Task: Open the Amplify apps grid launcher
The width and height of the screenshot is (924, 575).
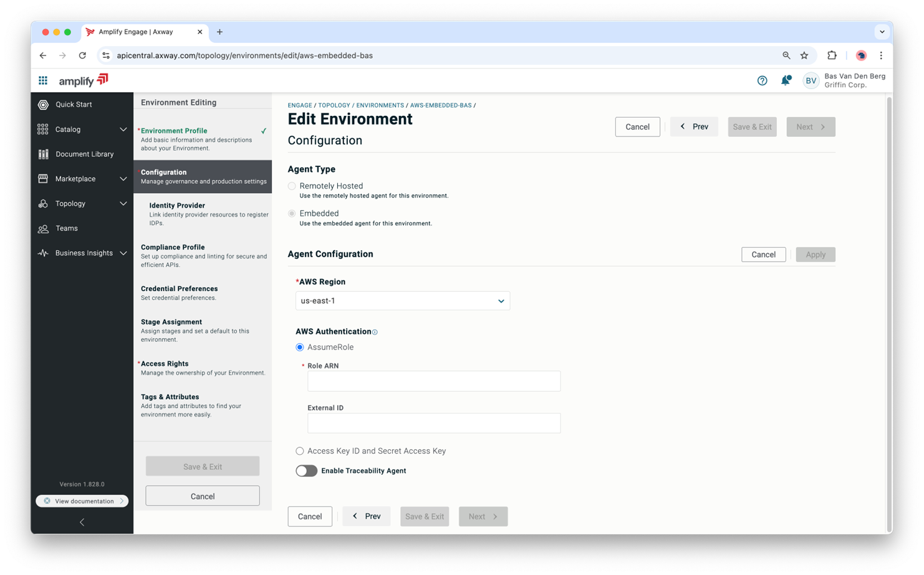Action: [43, 80]
